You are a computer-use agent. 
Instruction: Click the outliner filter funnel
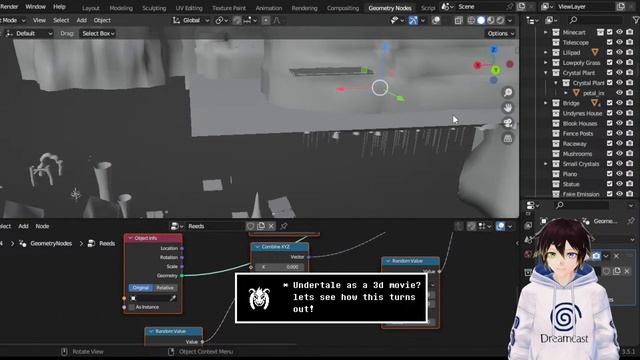coord(636,20)
